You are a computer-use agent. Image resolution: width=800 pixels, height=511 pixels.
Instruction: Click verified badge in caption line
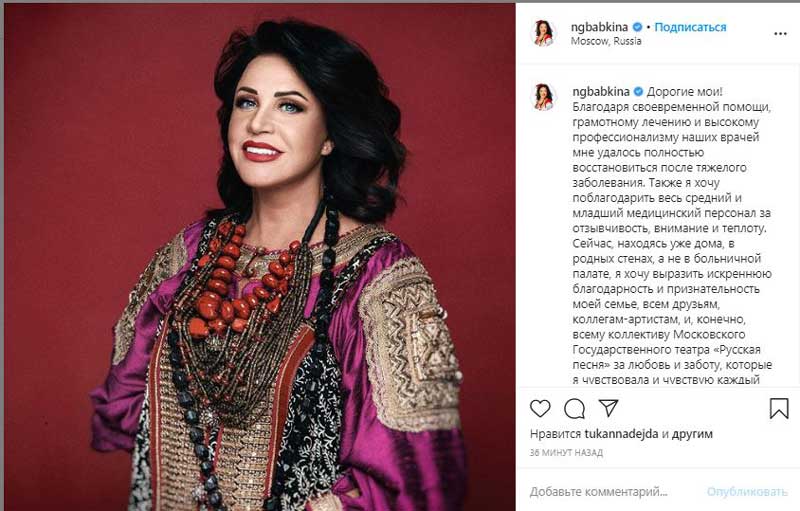(x=638, y=92)
